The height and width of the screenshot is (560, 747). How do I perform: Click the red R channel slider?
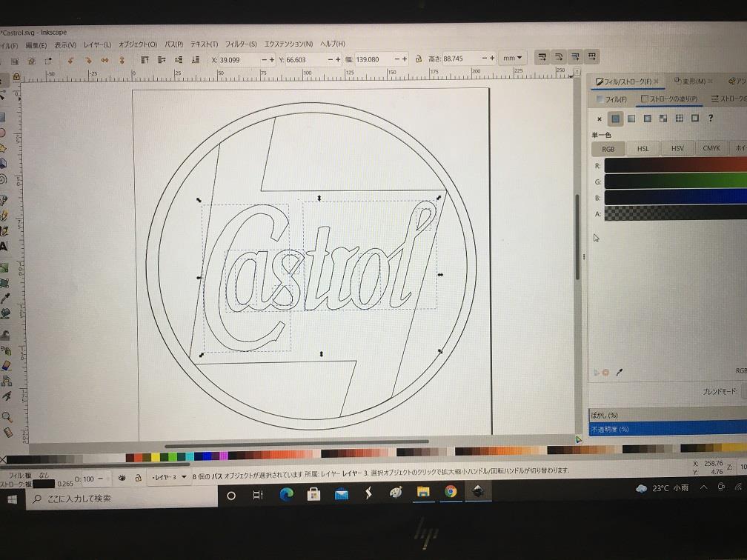tap(676, 165)
